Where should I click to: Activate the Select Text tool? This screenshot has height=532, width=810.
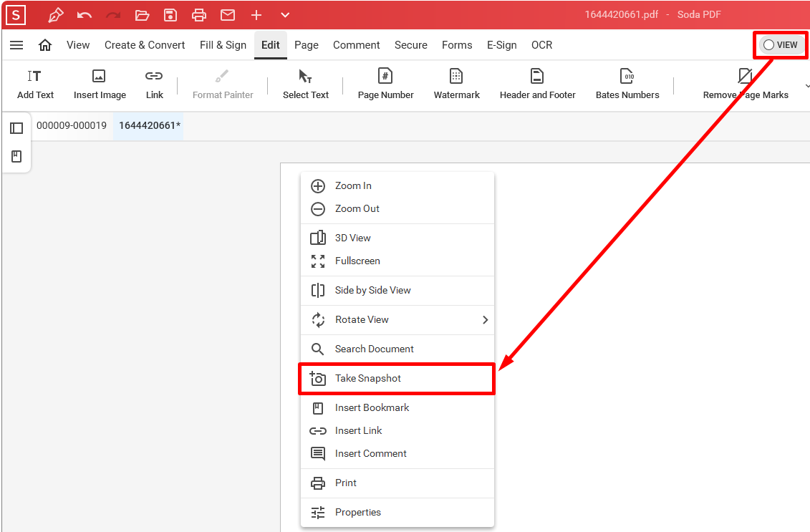305,84
